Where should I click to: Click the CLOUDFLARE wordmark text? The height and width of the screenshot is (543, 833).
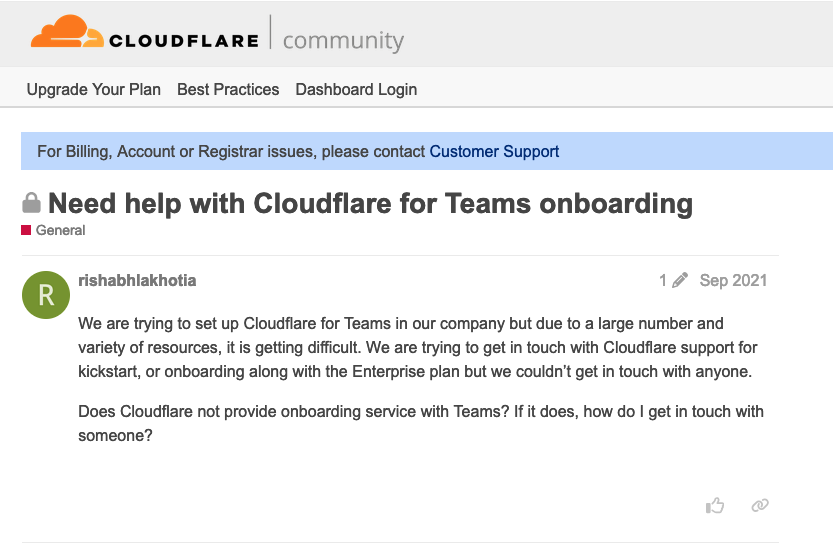point(184,41)
